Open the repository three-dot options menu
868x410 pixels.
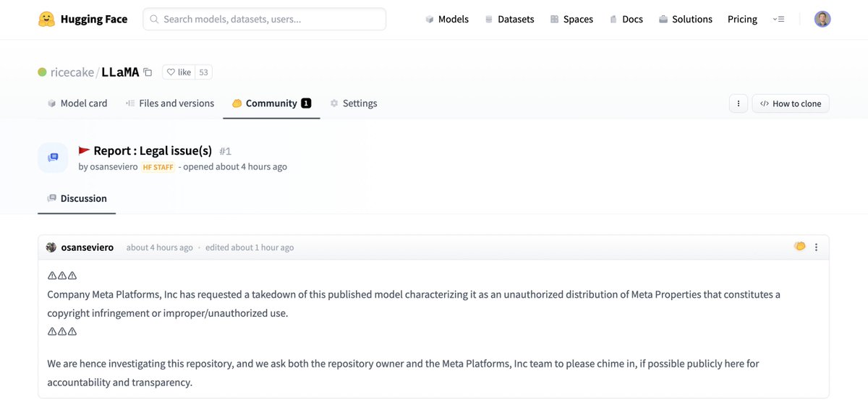point(738,103)
